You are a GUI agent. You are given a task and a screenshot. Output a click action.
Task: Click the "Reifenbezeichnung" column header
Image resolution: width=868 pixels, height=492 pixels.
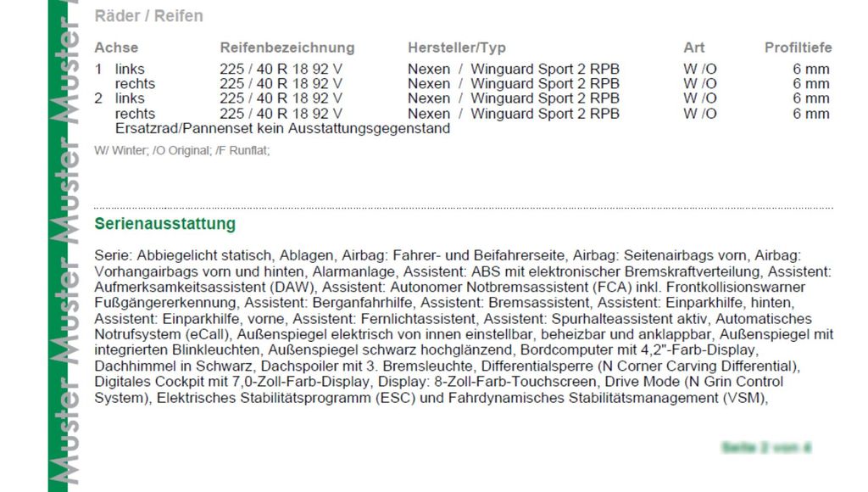point(287,48)
